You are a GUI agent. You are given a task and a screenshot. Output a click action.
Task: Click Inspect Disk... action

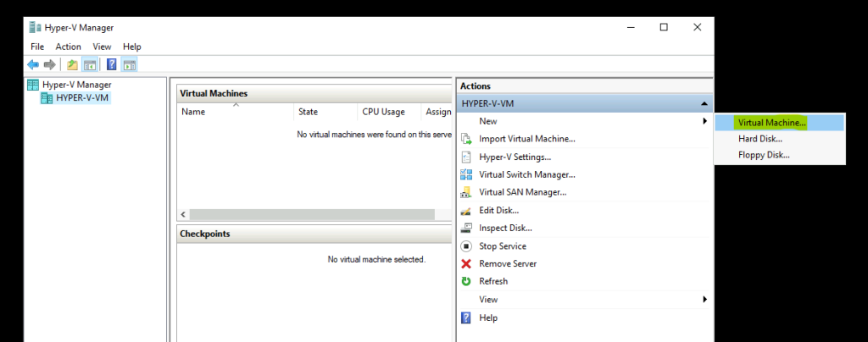(x=505, y=228)
